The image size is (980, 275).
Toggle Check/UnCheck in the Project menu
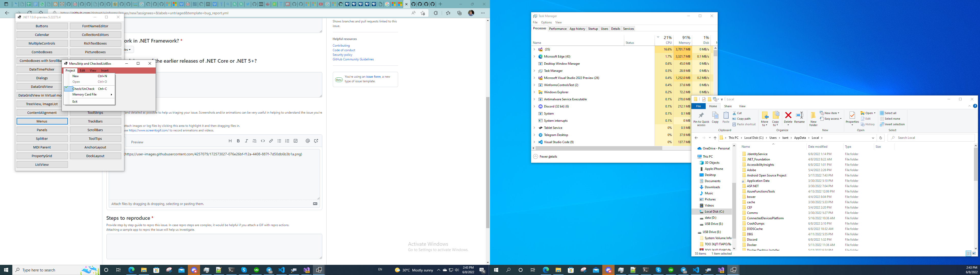pyautogui.click(x=83, y=89)
